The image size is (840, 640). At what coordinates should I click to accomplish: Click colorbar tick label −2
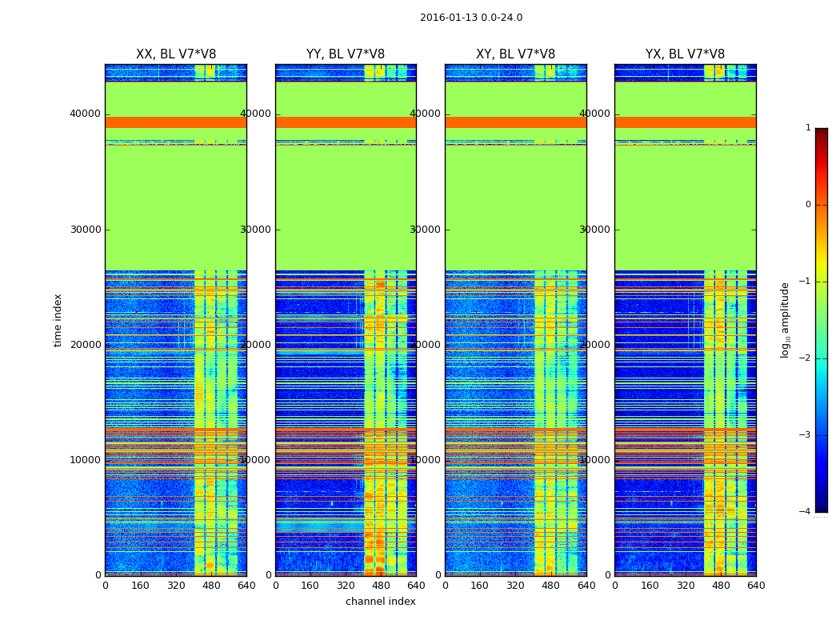tap(805, 358)
